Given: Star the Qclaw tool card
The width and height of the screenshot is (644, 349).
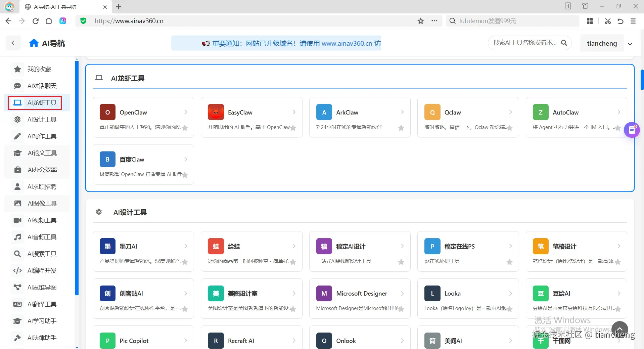Looking at the screenshot, I should (x=510, y=128).
